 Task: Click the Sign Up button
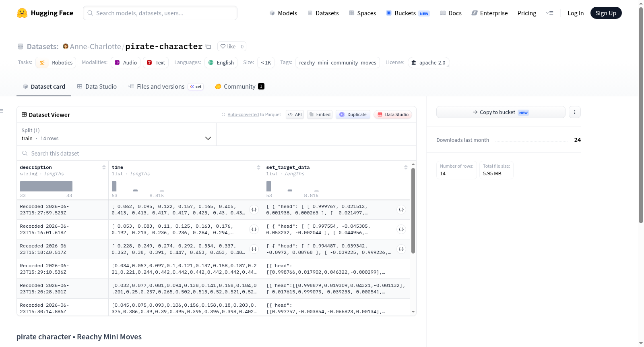606,13
